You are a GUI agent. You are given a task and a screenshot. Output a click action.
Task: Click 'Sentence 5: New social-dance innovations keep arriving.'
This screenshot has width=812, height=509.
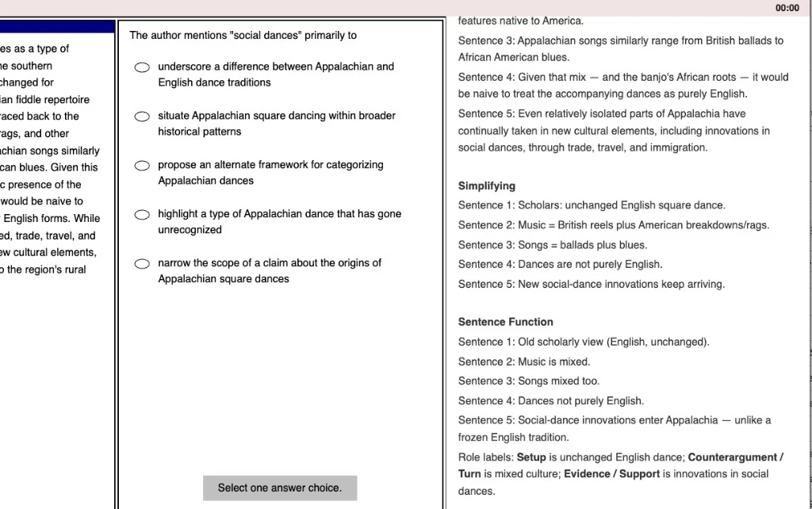click(x=592, y=285)
